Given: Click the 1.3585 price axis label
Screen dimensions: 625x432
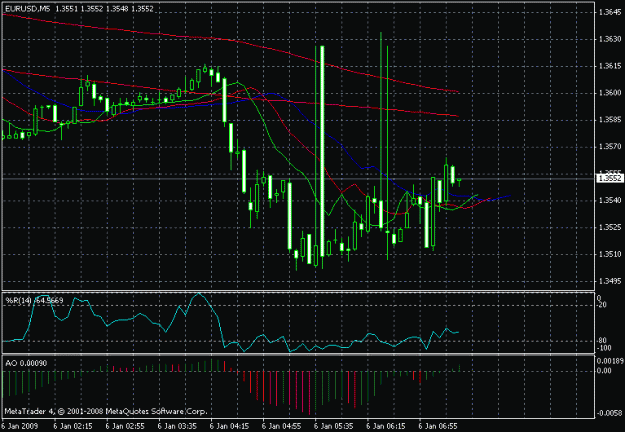Looking at the screenshot, I should (609, 120).
